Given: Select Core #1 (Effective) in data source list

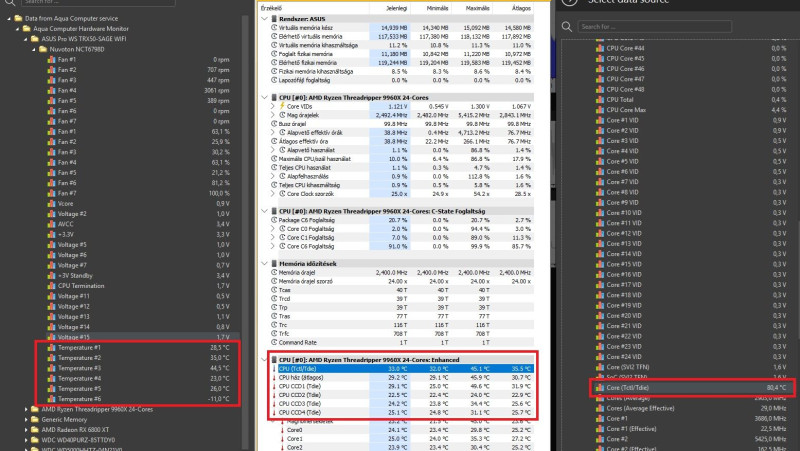Looking at the screenshot, I should coord(691,429).
